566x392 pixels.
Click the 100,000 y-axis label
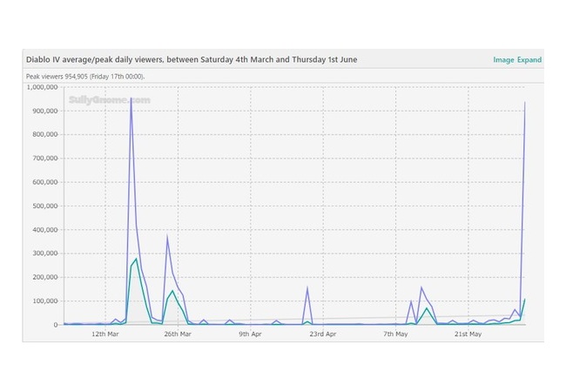[x=45, y=301]
